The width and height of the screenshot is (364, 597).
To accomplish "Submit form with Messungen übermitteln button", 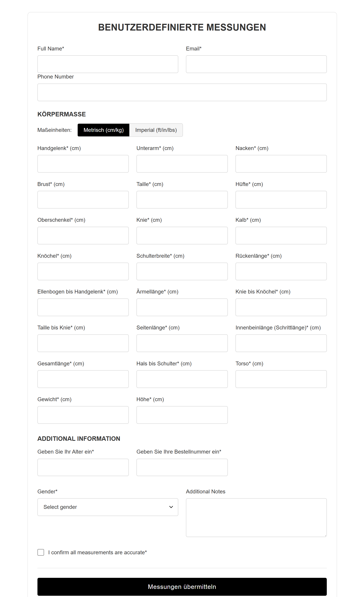I will tap(182, 587).
